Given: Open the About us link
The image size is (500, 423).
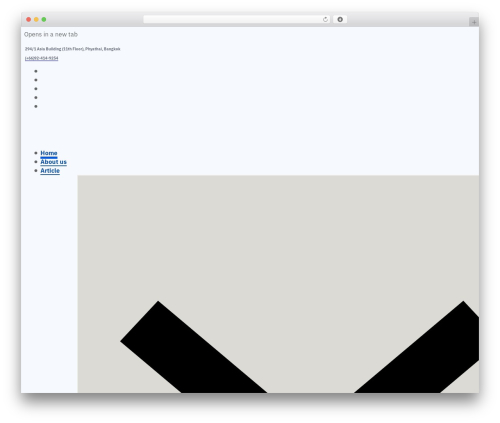Looking at the screenshot, I should pyautogui.click(x=53, y=162).
